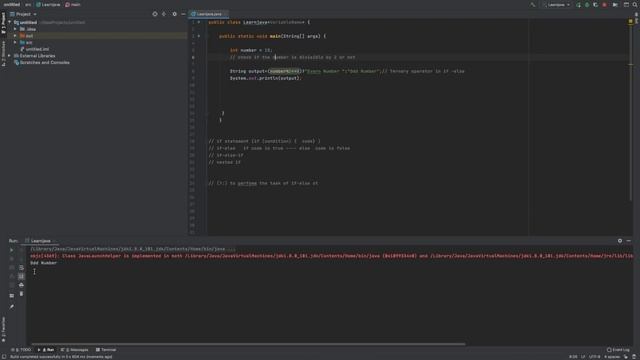640x360 pixels.
Task: Click the Locate in project tree target icon
Action: (x=155, y=14)
